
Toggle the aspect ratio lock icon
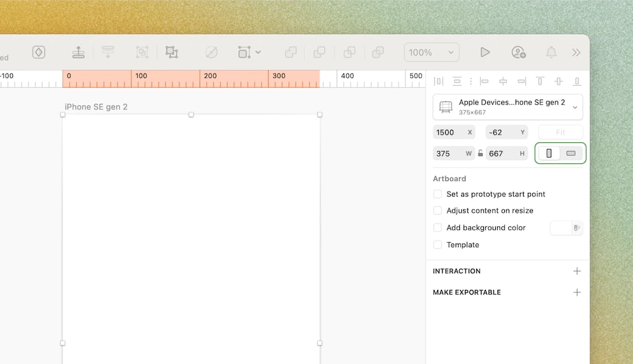[x=480, y=153]
